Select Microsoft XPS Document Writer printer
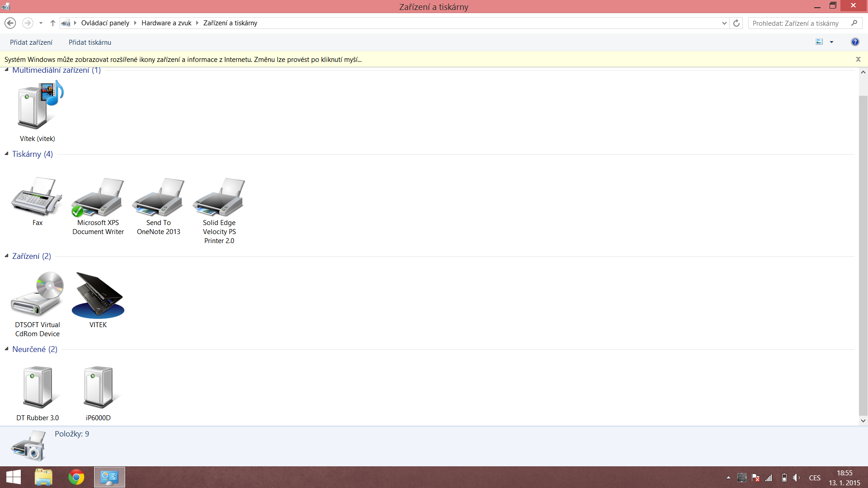The image size is (868, 488). click(x=98, y=197)
